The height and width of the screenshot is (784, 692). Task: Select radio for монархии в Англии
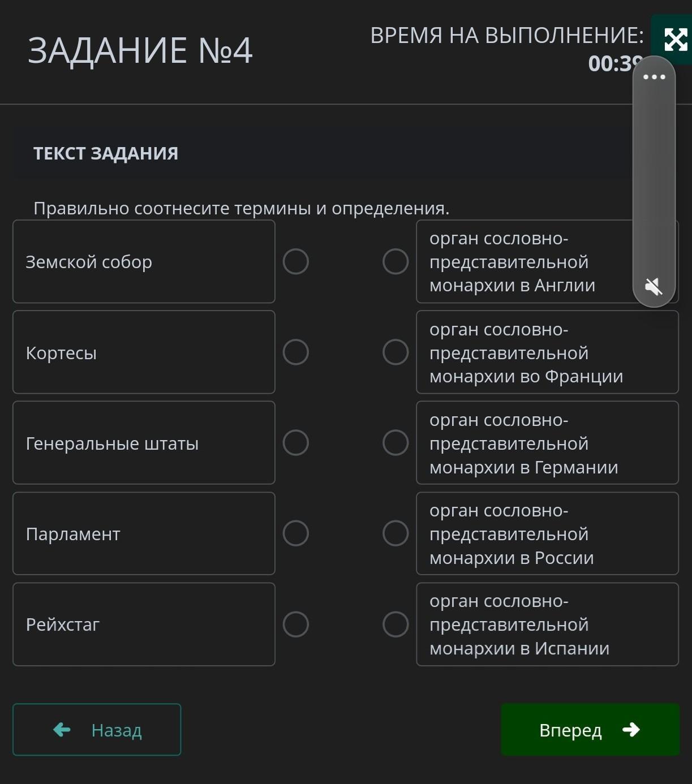[x=396, y=262]
